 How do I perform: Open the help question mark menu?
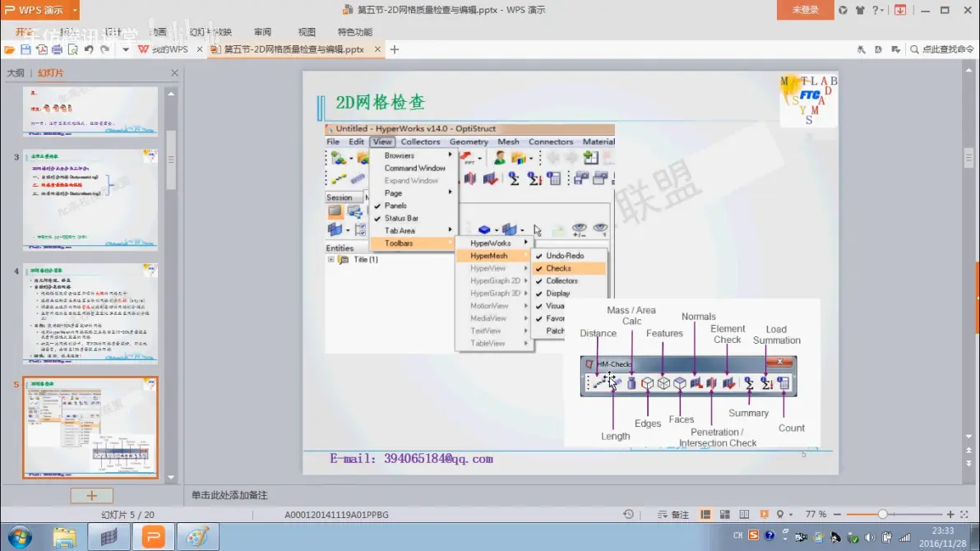tap(878, 10)
